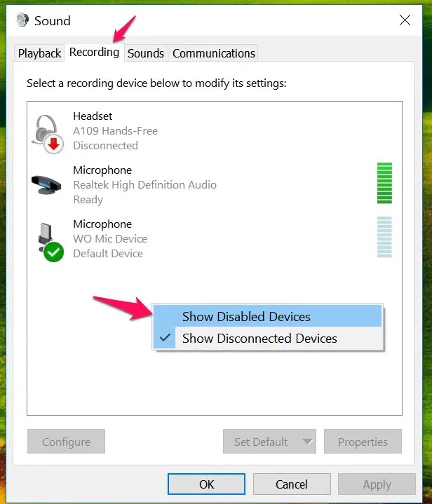Viewport: 432px width, 504px height.
Task: Expand the Set Default dropdown arrow
Action: [308, 442]
